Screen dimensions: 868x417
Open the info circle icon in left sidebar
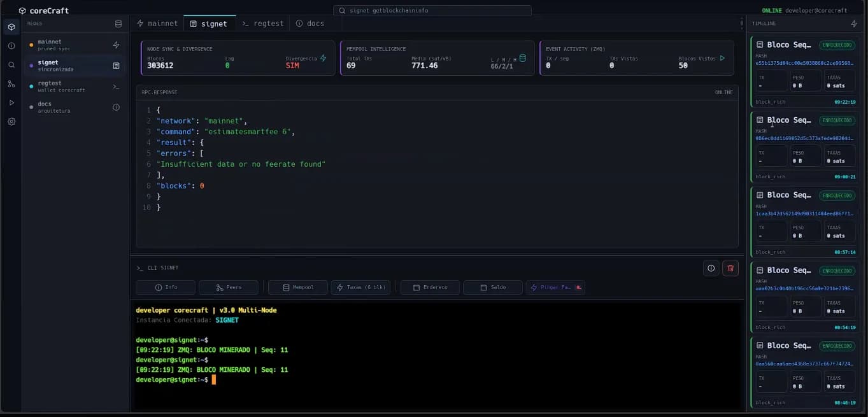[x=11, y=46]
